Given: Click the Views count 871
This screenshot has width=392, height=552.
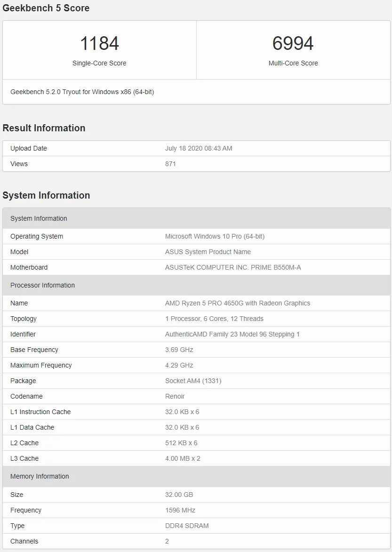Looking at the screenshot, I should 170,164.
